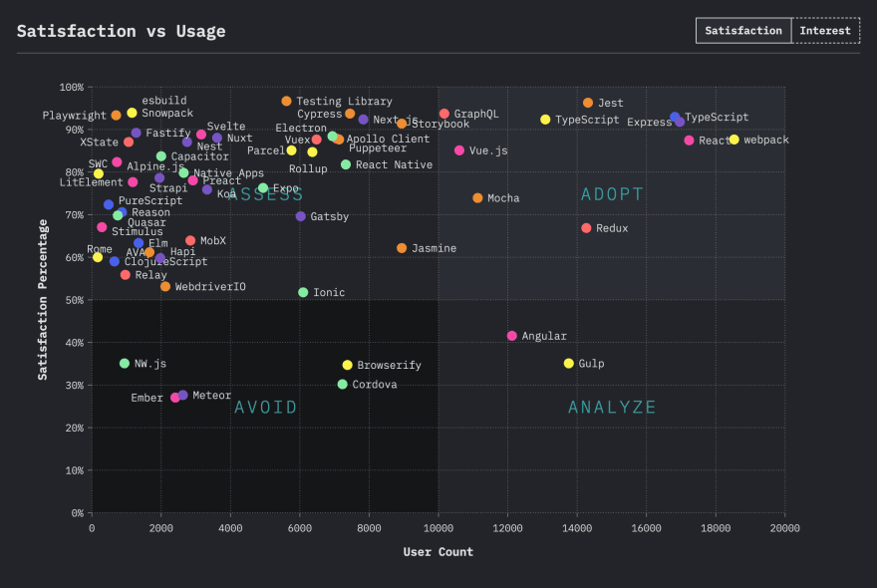The height and width of the screenshot is (588, 877).
Task: Select the Mocha data point
Action: point(477,198)
